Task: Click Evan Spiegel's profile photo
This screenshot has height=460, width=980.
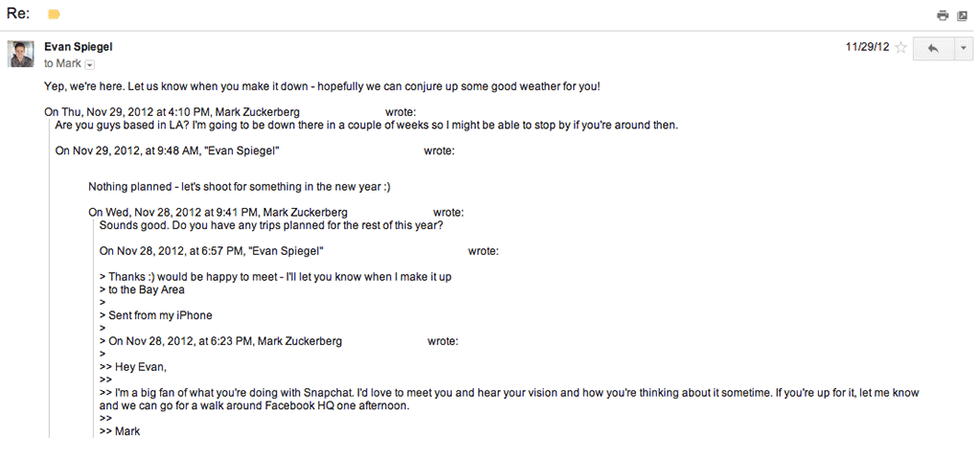Action: [x=22, y=53]
